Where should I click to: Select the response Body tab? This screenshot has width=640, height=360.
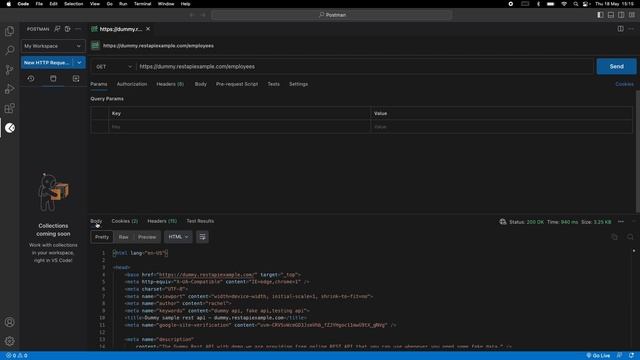pyautogui.click(x=96, y=221)
